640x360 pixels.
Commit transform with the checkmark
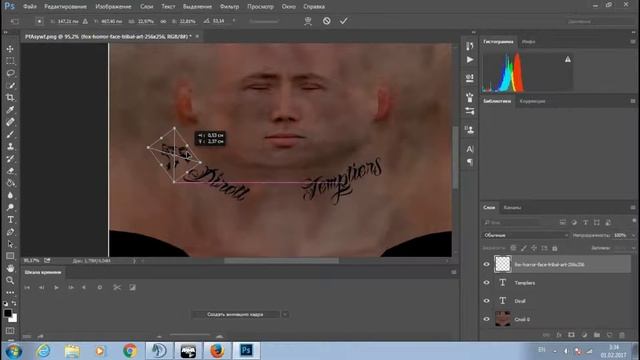[344, 21]
